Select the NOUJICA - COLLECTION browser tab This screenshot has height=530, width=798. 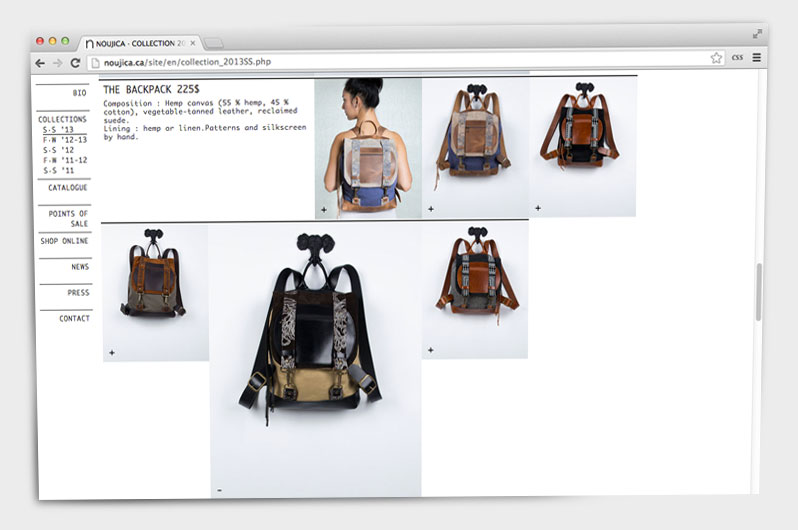click(x=140, y=43)
